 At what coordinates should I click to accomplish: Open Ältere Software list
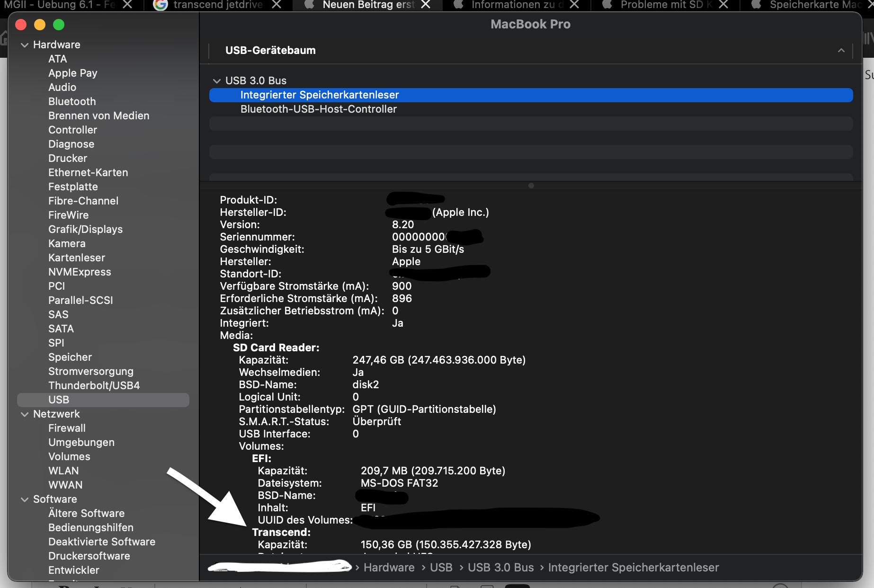tap(87, 514)
